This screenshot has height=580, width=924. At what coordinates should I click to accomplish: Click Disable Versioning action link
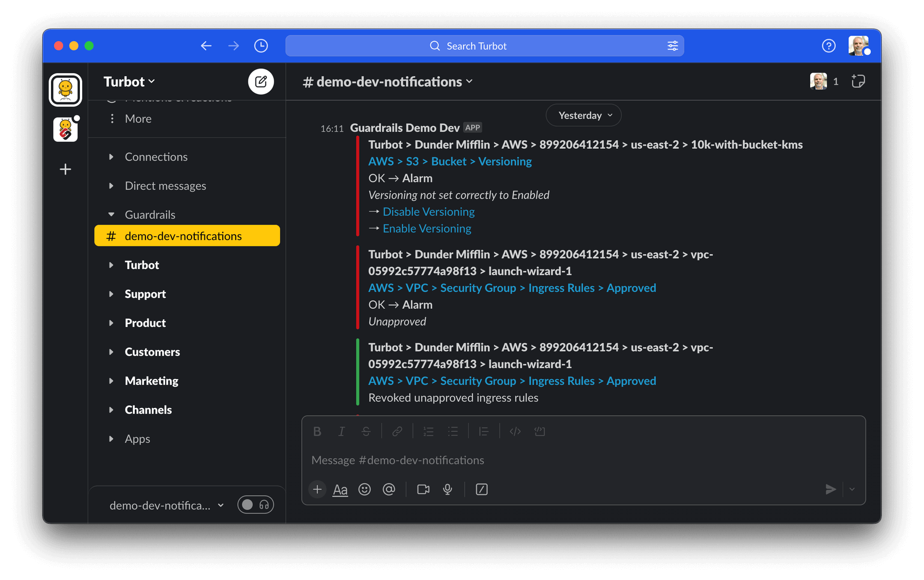[428, 212]
